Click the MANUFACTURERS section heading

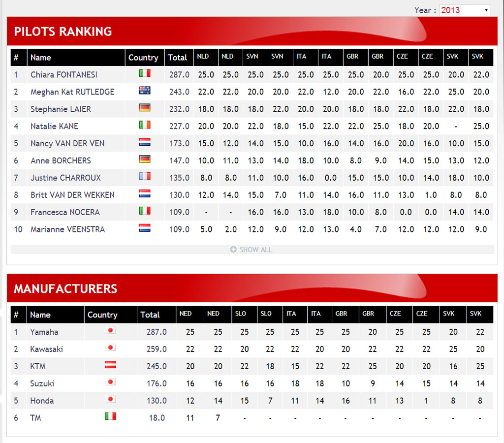[65, 289]
